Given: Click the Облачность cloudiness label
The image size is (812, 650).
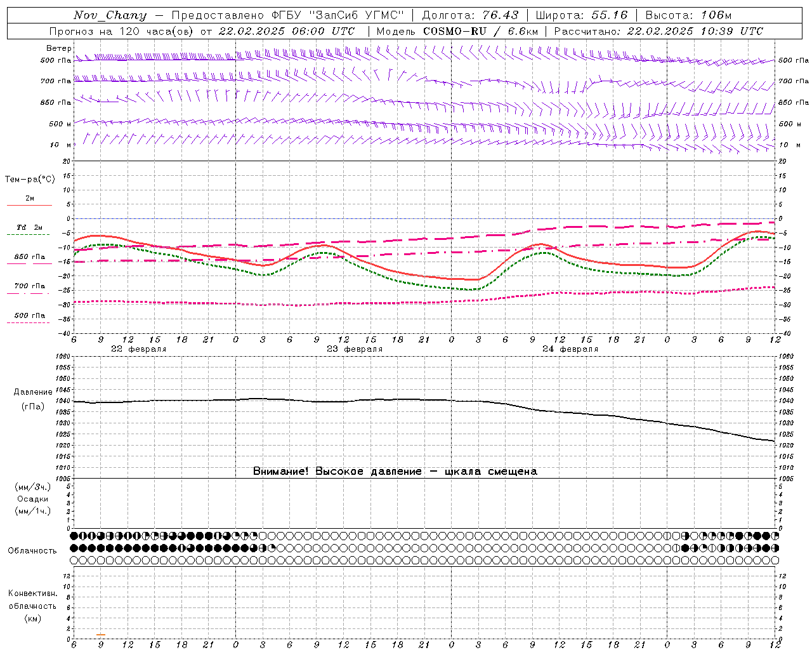Looking at the screenshot, I should tap(32, 550).
